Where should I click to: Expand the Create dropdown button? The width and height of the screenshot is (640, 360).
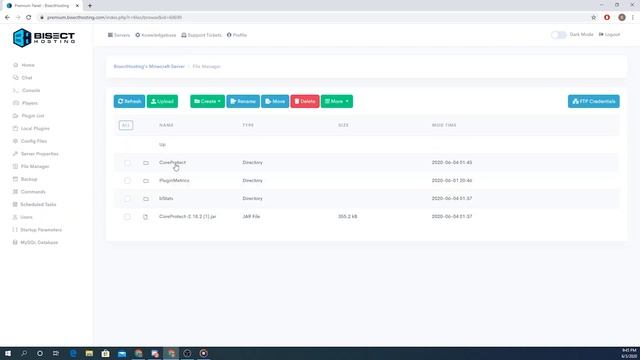click(x=207, y=101)
